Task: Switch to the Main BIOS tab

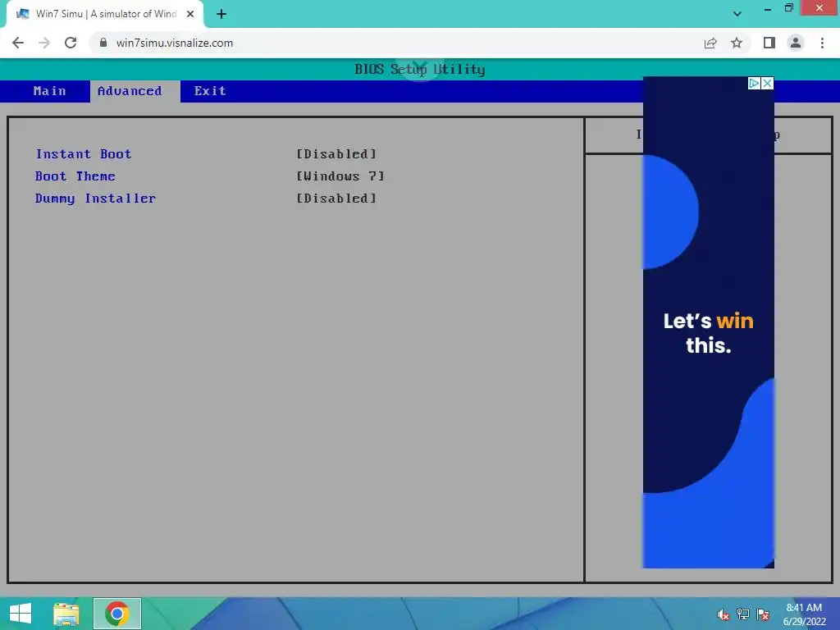Action: [x=50, y=91]
